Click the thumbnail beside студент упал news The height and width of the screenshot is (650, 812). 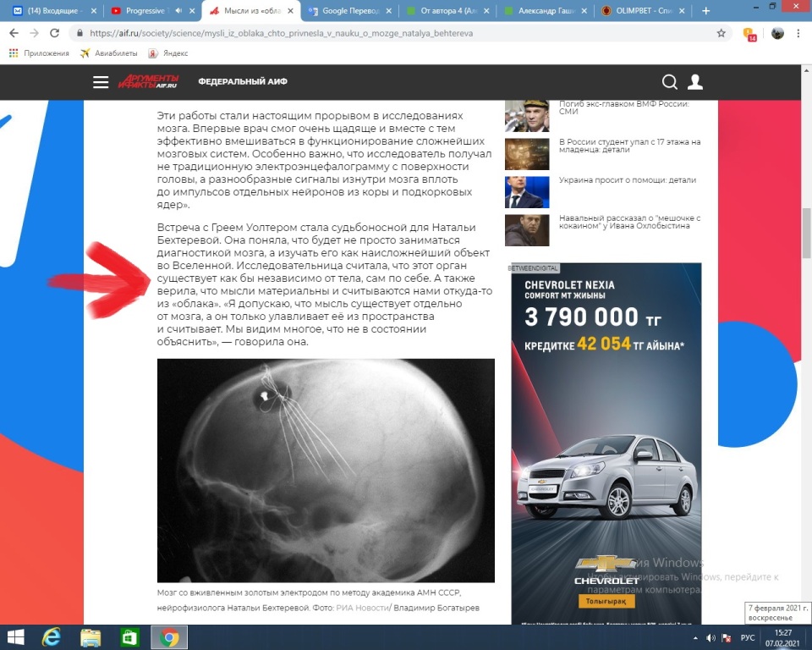[x=527, y=154]
